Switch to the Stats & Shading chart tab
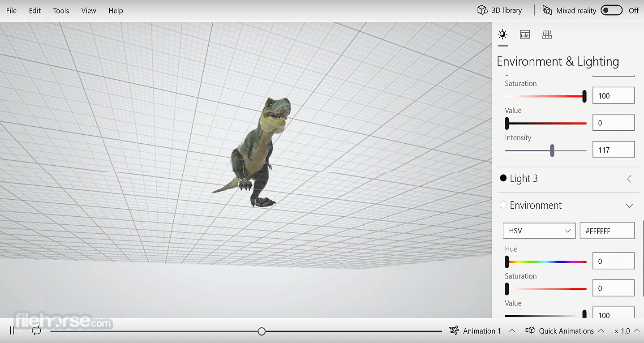Screen dimensions: 644x343 pyautogui.click(x=525, y=34)
